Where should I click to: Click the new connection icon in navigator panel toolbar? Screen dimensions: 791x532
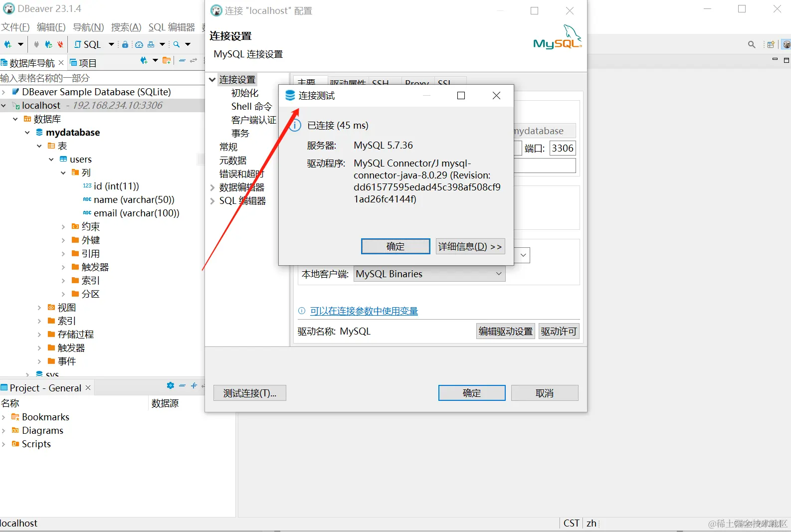(144, 61)
